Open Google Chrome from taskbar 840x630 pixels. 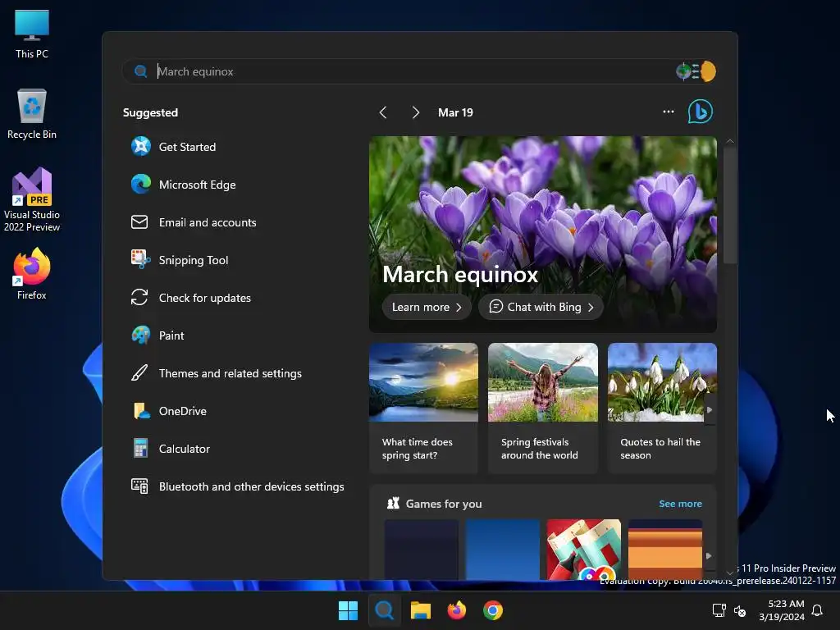[493, 610]
